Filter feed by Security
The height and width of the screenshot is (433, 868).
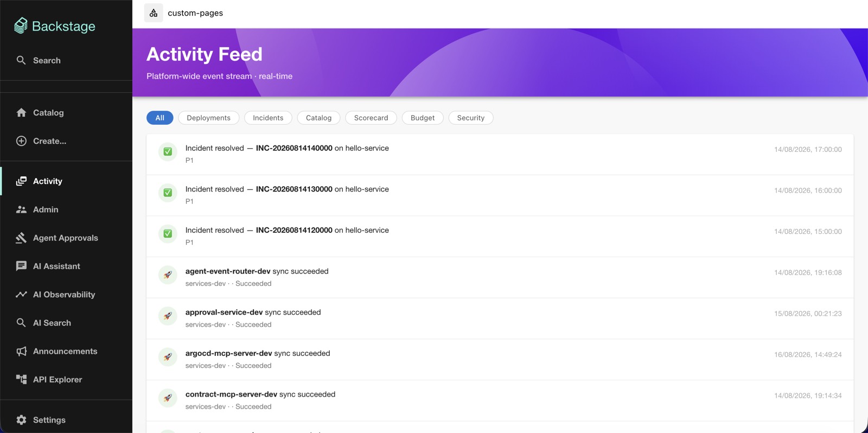471,118
